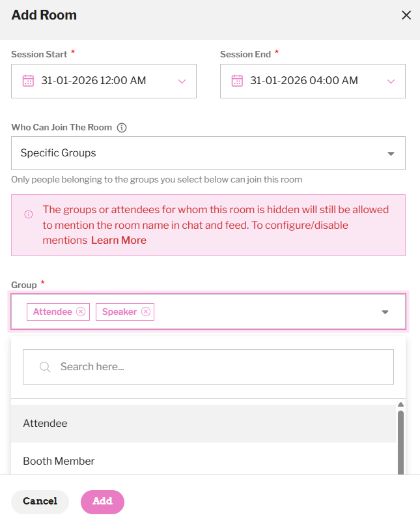This screenshot has height=524, width=420.
Task: Expand the Session End date chevron
Action: tap(391, 81)
